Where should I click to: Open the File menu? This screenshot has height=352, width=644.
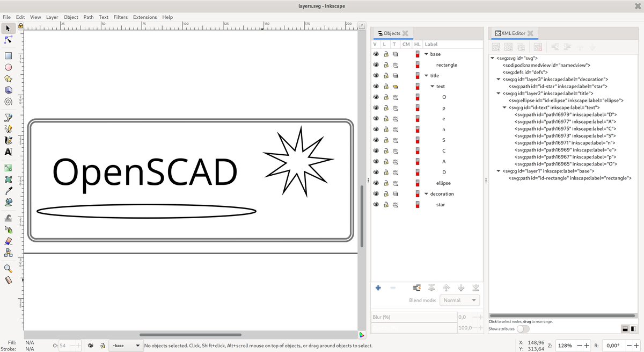6,17
